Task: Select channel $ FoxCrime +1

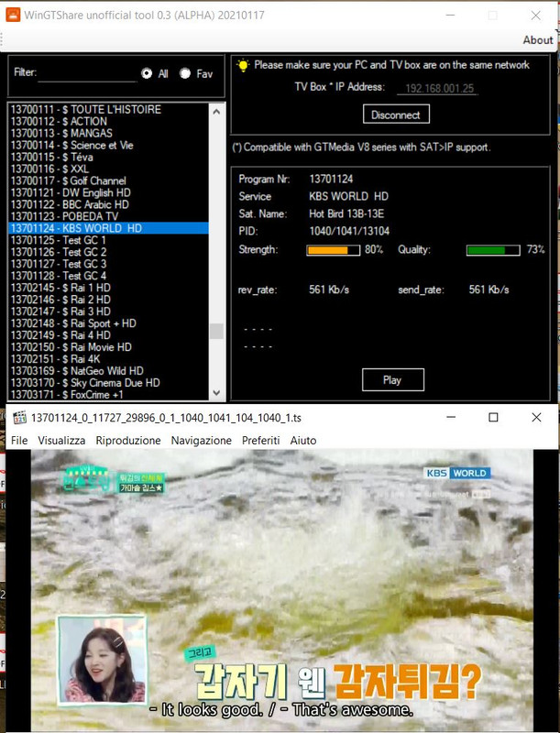Action: (109, 395)
